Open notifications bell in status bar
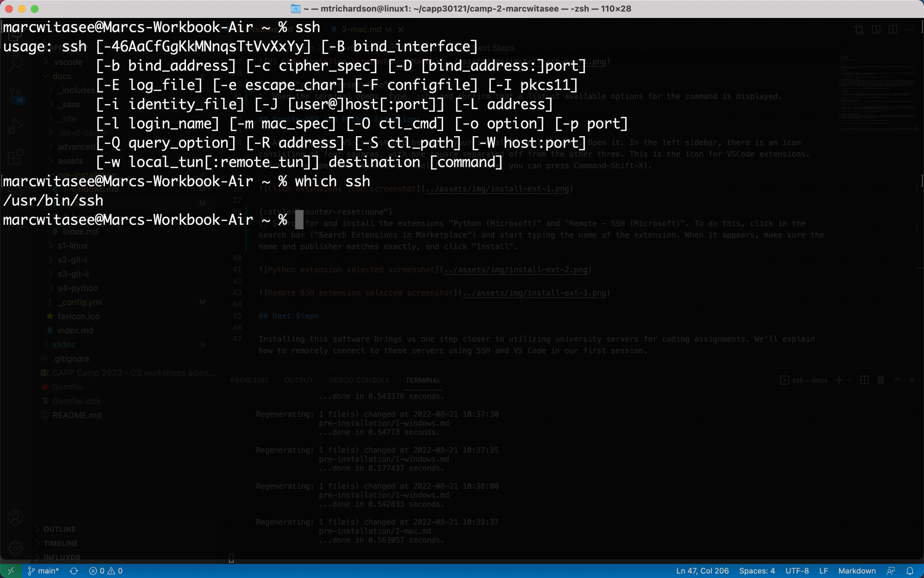Viewport: 924px width, 578px height. pyautogui.click(x=910, y=571)
